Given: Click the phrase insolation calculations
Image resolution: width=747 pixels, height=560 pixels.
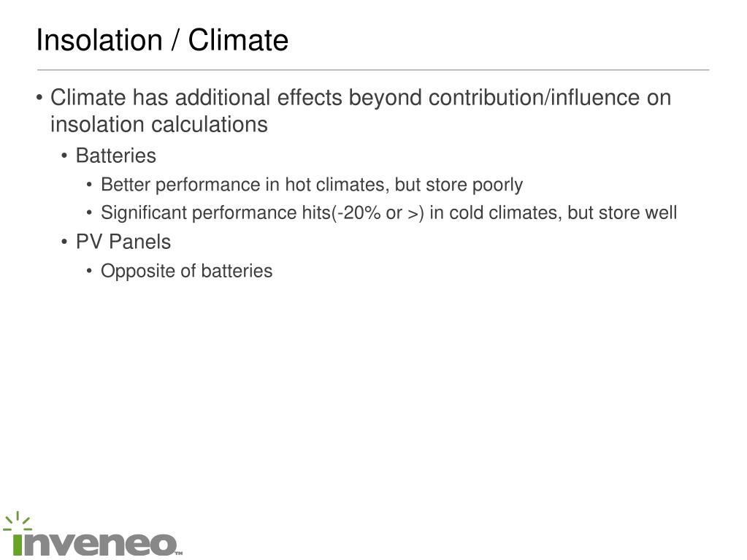Looking at the screenshot, I should [159, 125].
